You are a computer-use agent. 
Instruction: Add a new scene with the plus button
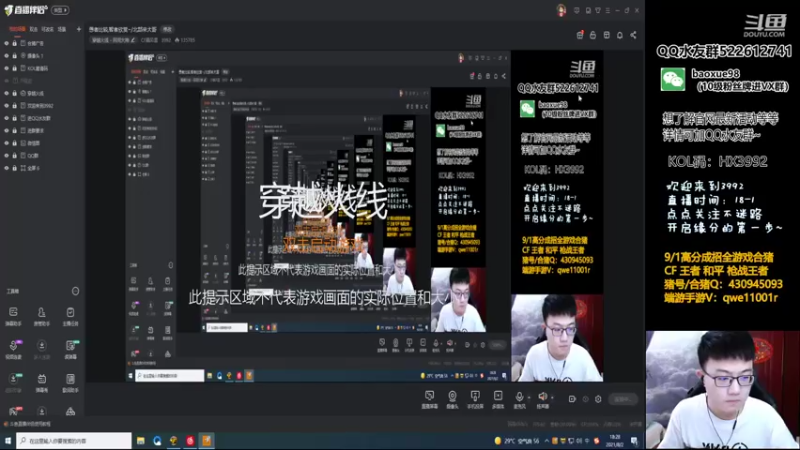79,29
